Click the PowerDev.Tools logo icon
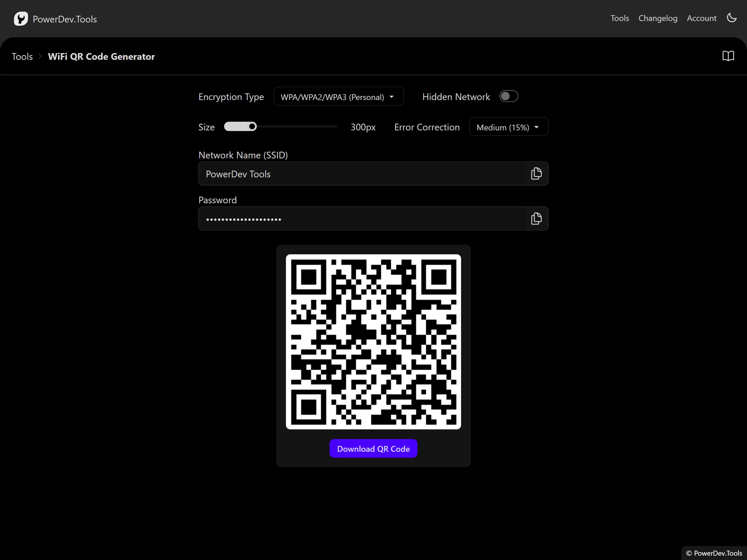Image resolution: width=747 pixels, height=560 pixels. (x=21, y=19)
